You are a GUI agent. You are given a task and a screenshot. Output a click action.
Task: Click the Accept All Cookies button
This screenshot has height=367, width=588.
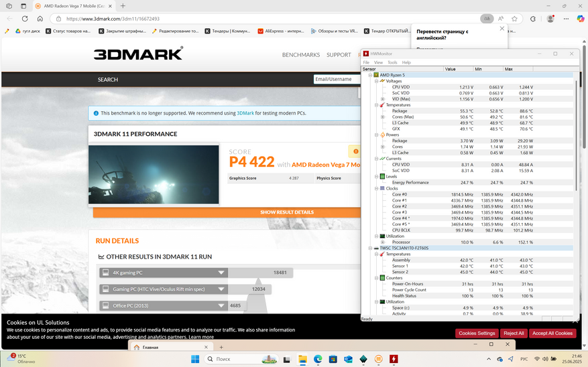click(x=552, y=334)
